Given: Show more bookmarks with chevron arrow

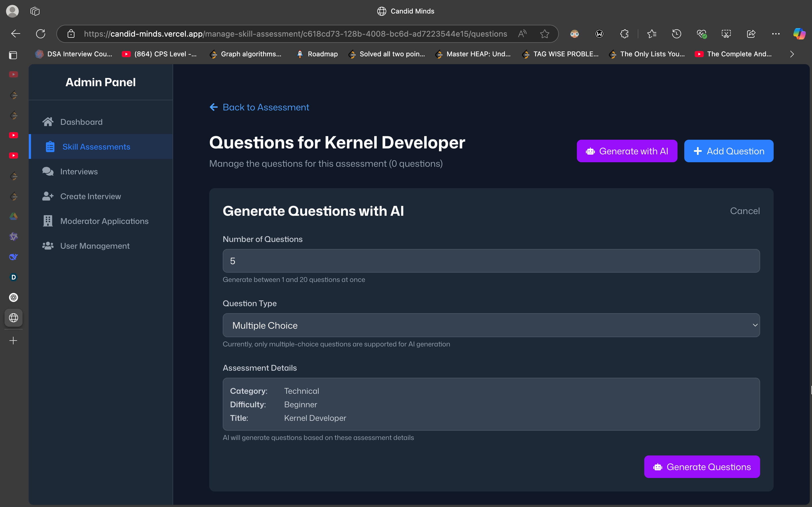Looking at the screenshot, I should (x=792, y=54).
